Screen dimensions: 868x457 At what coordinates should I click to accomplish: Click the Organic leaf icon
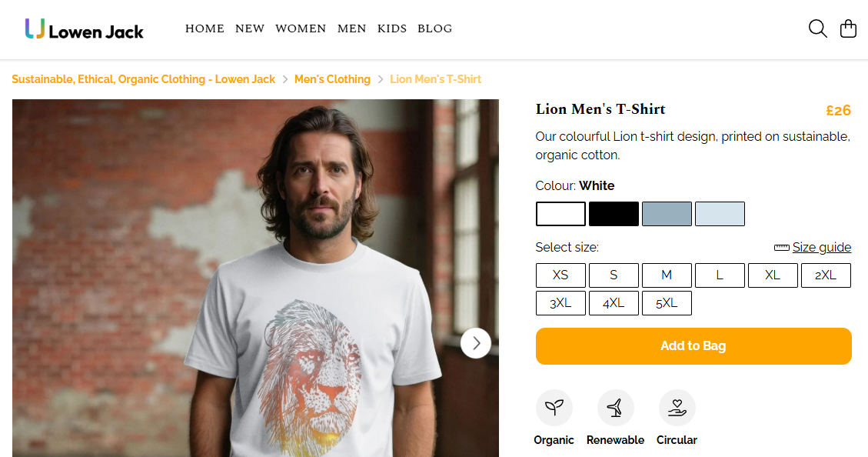click(x=554, y=408)
